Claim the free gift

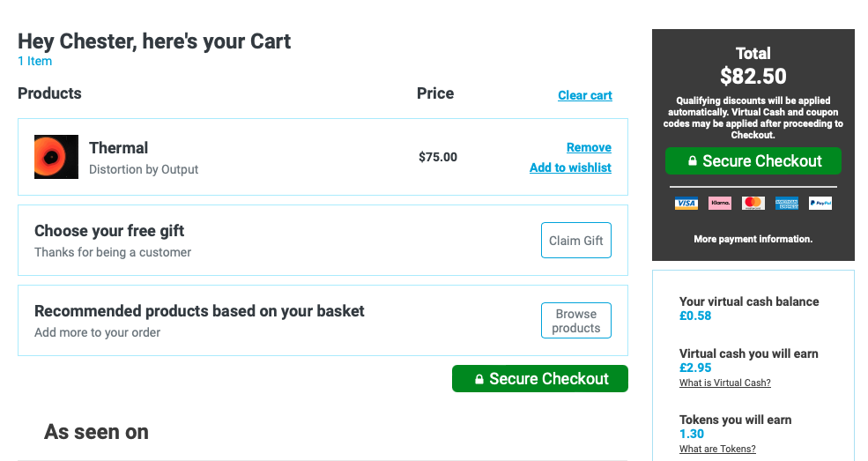coord(575,240)
